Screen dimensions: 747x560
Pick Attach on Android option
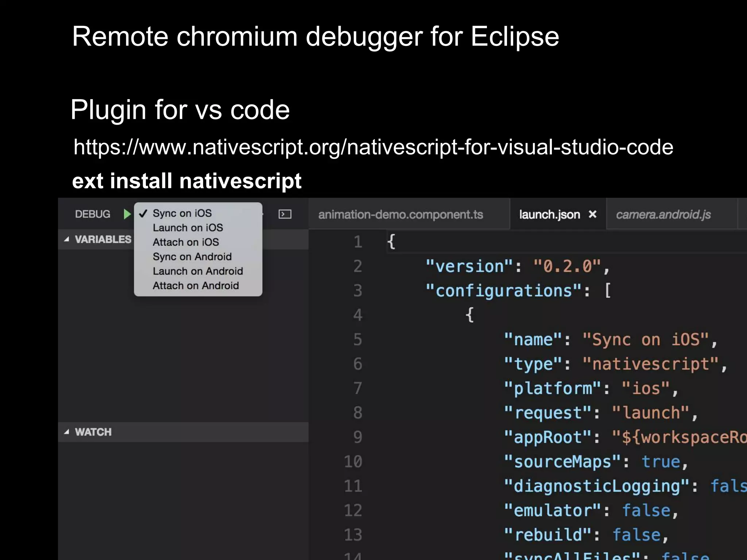pyautogui.click(x=196, y=286)
